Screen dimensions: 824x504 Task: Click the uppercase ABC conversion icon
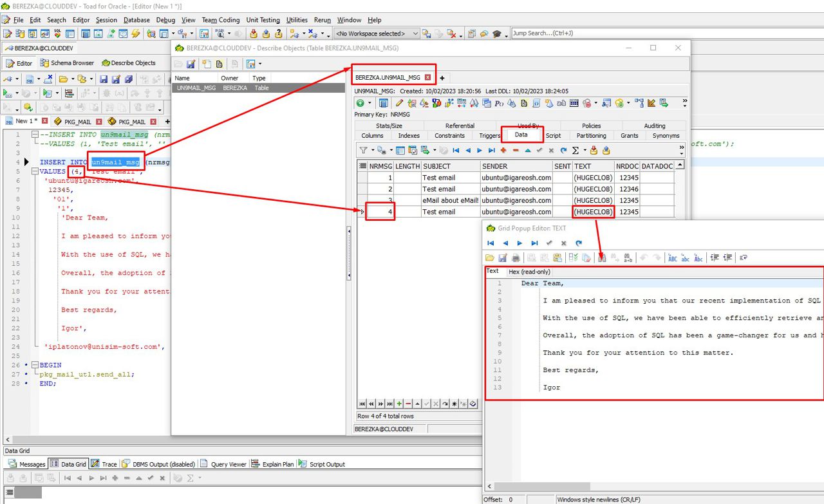tap(673, 257)
